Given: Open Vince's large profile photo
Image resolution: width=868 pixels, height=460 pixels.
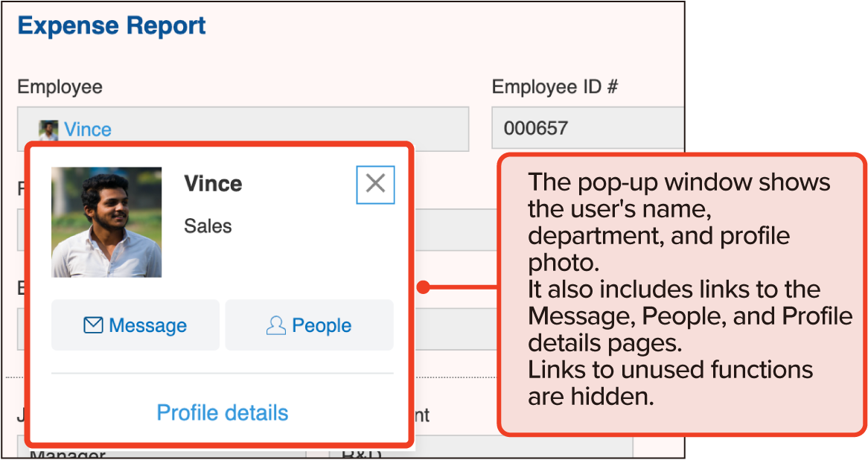Looking at the screenshot, I should point(106,222).
